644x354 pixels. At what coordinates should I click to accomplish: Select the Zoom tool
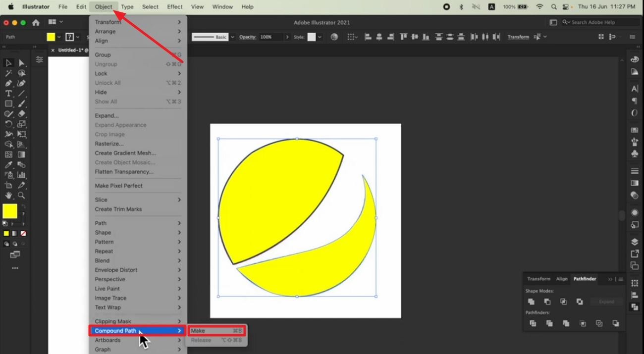22,195
